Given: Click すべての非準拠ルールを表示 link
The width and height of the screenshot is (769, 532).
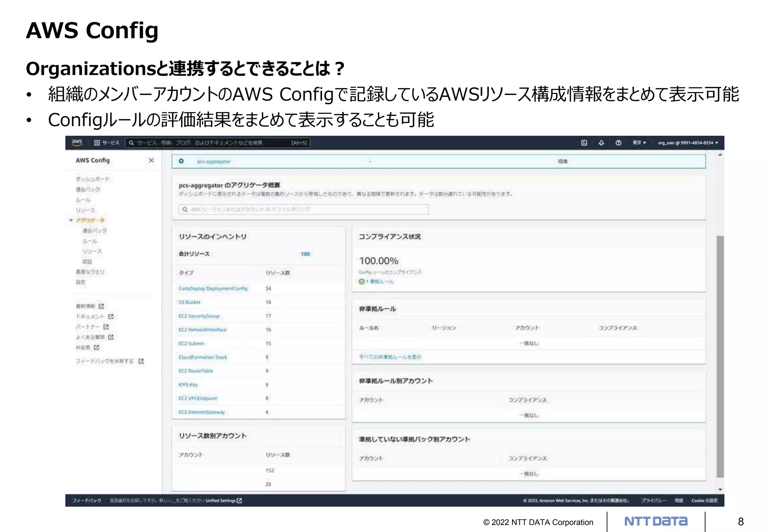Looking at the screenshot, I should 390,357.
